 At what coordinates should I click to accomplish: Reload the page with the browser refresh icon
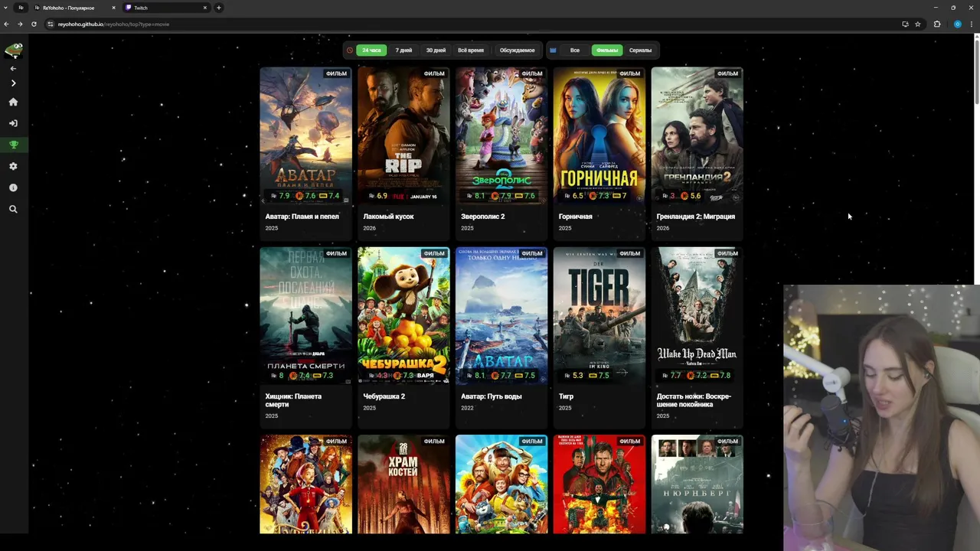click(34, 24)
